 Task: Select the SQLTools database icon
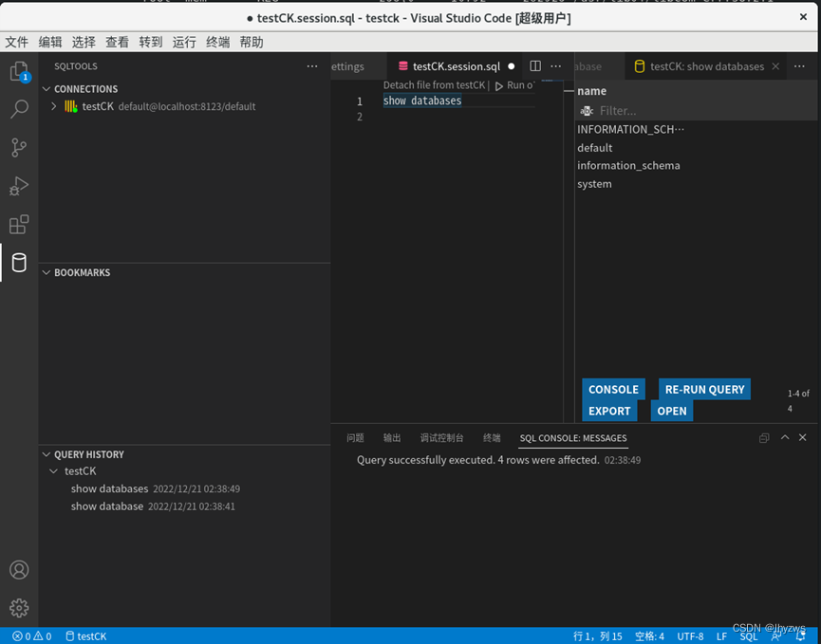coord(19,263)
